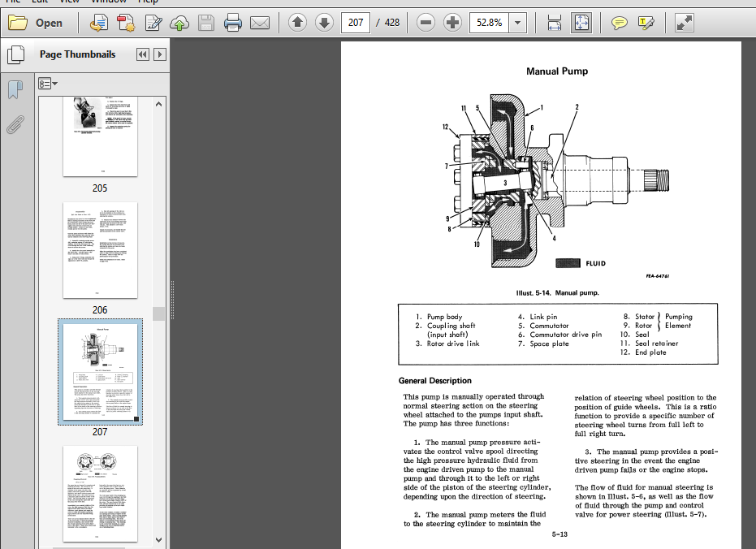The height and width of the screenshot is (549, 756).
Task: Click the Page Thumbnails panel icon
Action: [x=16, y=54]
